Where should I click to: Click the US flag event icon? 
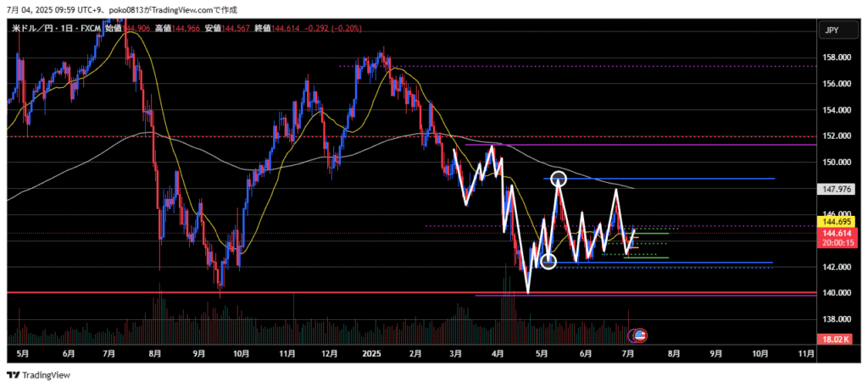(x=639, y=335)
